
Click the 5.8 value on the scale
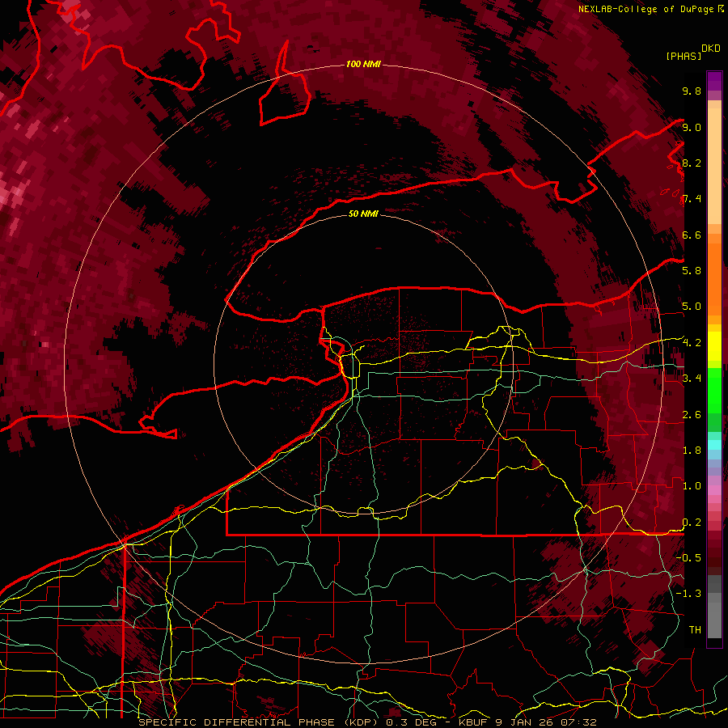click(x=692, y=270)
